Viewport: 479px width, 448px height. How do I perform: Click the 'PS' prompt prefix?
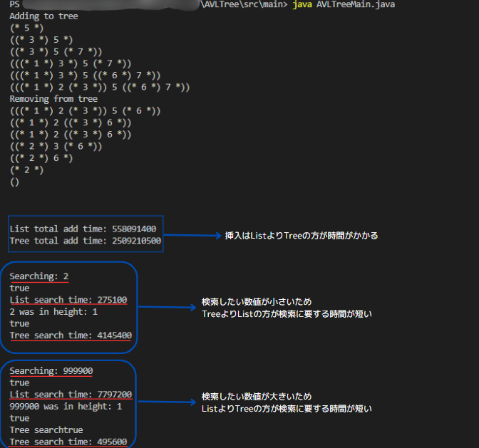coord(14,4)
